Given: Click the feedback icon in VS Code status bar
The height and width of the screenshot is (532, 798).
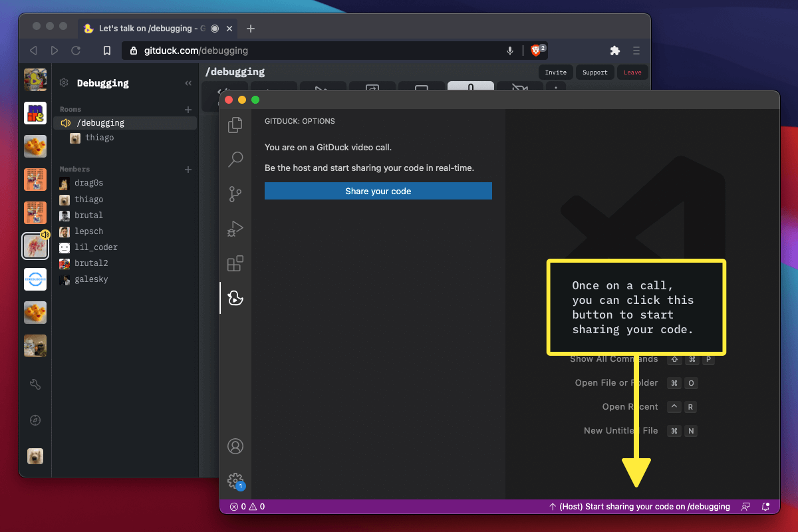Looking at the screenshot, I should [745, 507].
